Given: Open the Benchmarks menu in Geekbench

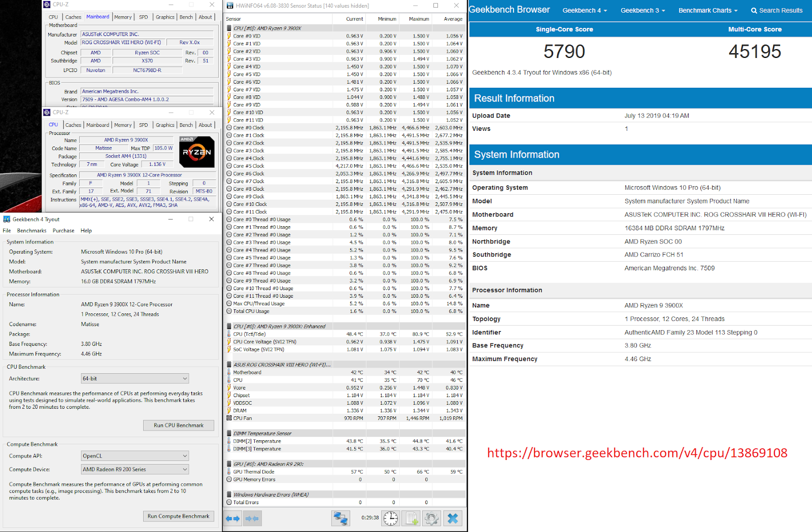Looking at the screenshot, I should click(31, 231).
